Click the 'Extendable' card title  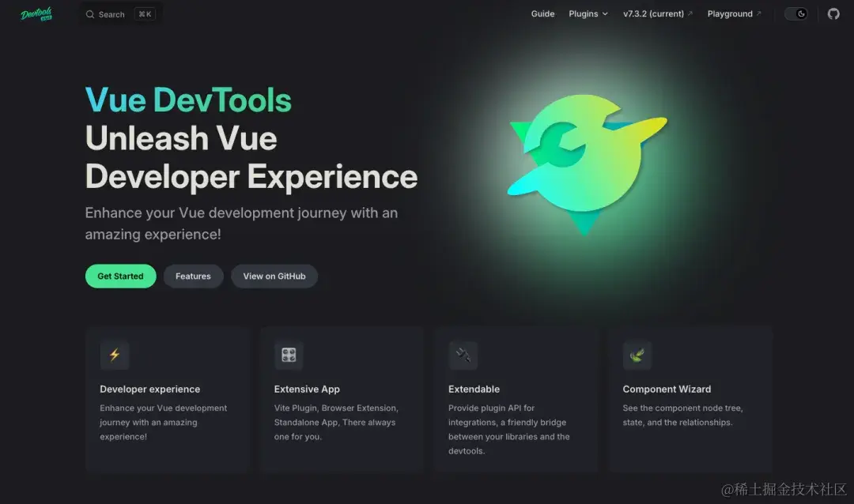[x=474, y=389]
